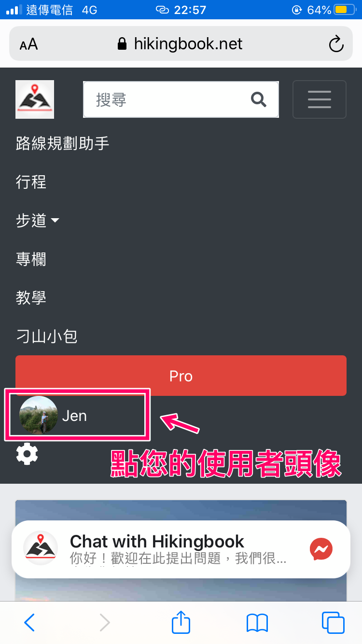Viewport: 362px width, 644px height.
Task: Select the 行程 menu item
Action: click(x=31, y=182)
